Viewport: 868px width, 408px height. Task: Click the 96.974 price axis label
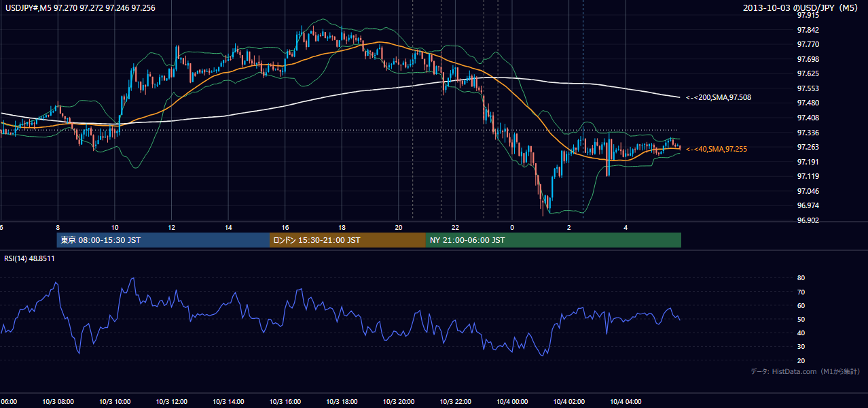coord(808,205)
